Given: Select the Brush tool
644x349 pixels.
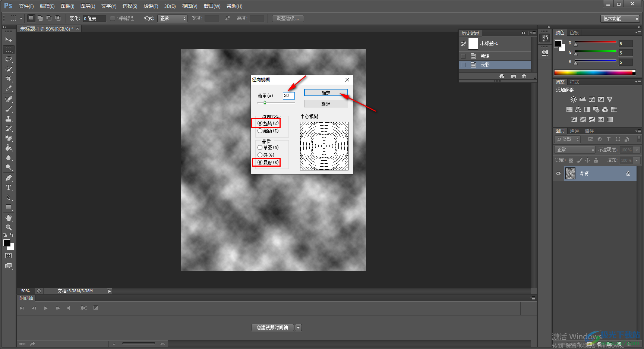Looking at the screenshot, I should 9,109.
